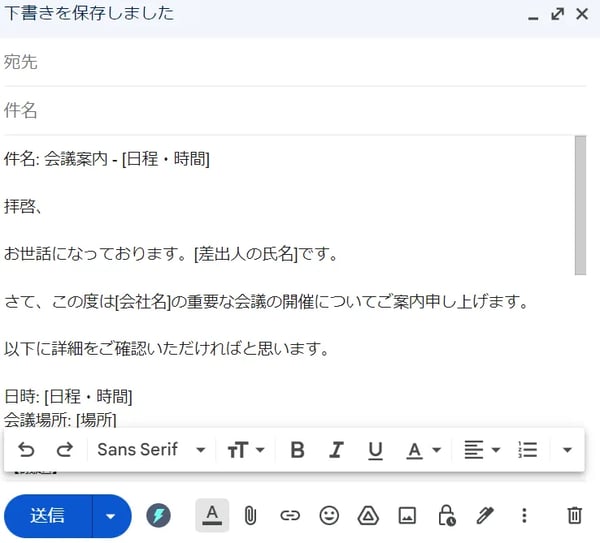Click the 送信 send button
Image resolution: width=600 pixels, height=543 pixels.
pyautogui.click(x=48, y=515)
